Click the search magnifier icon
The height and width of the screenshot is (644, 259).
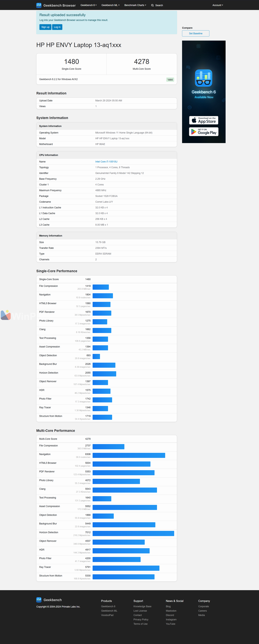click(x=152, y=5)
